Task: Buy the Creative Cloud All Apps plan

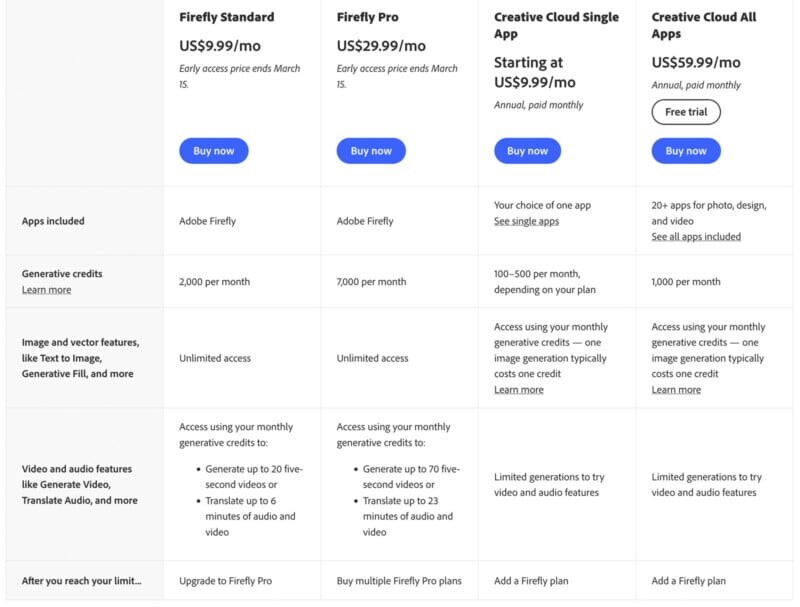Action: click(686, 151)
